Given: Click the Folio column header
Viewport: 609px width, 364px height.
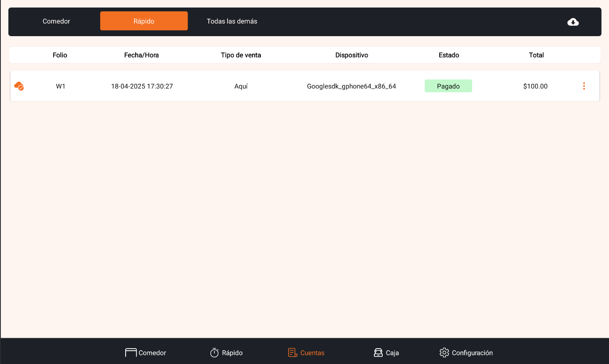Looking at the screenshot, I should point(60,55).
